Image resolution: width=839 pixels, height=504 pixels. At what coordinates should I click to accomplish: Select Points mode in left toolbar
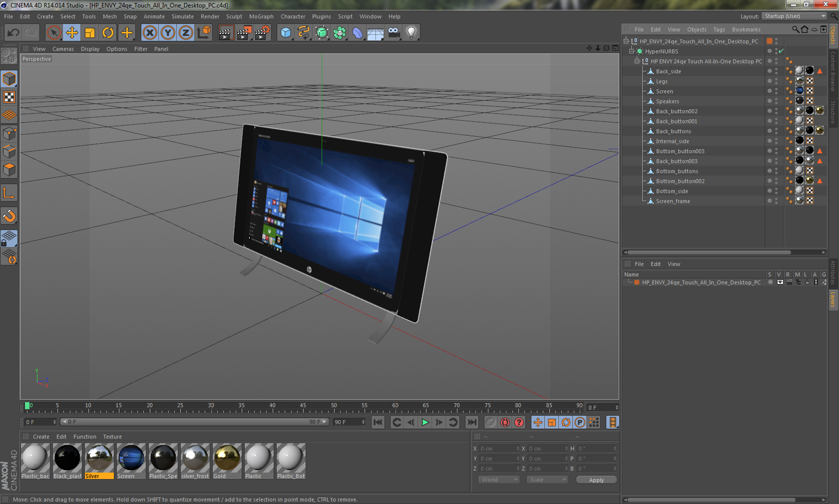[x=9, y=133]
